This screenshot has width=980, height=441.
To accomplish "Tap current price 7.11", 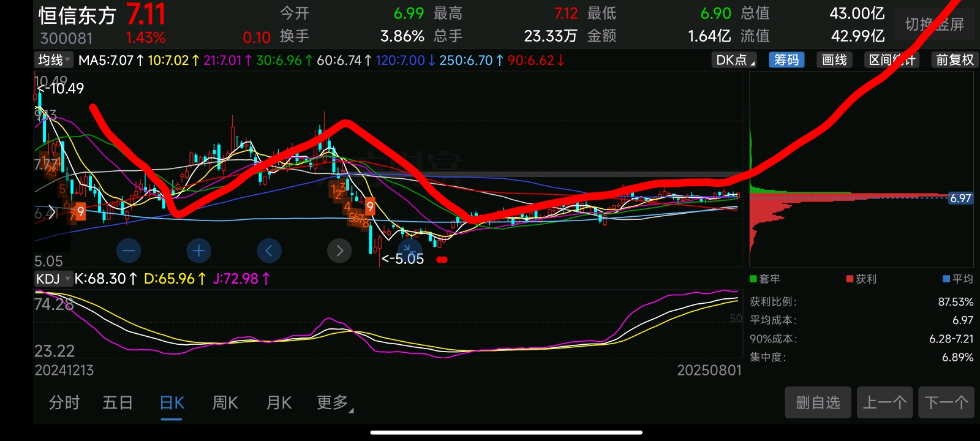I will click(146, 15).
